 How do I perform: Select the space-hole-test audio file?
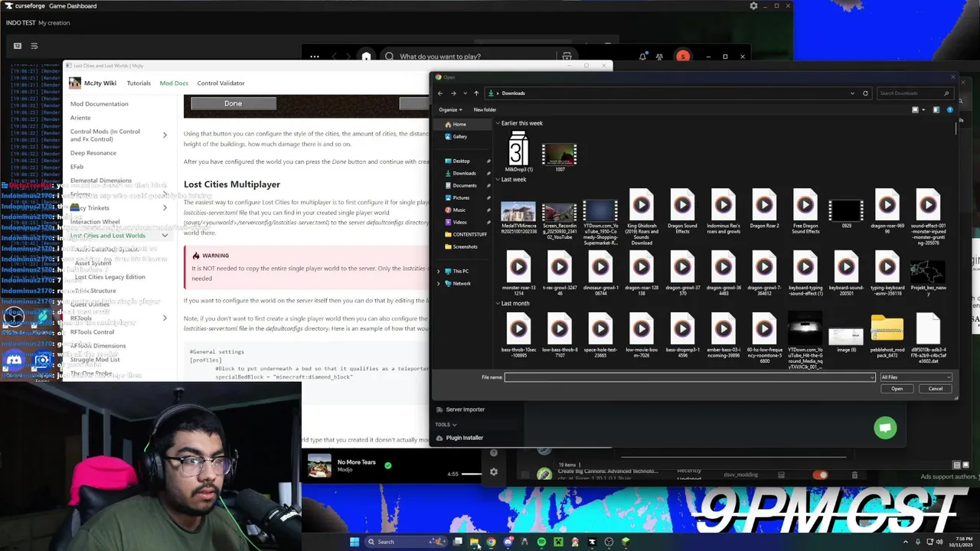point(600,335)
